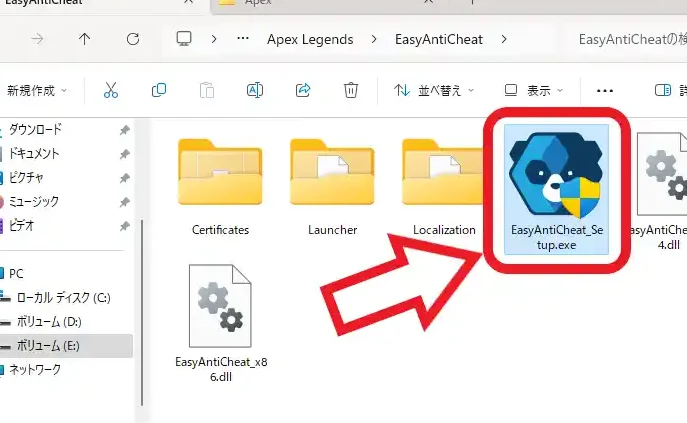The image size is (687, 423).
Task: Open the See more ellipsis menu in toolbar
Action: [x=605, y=91]
